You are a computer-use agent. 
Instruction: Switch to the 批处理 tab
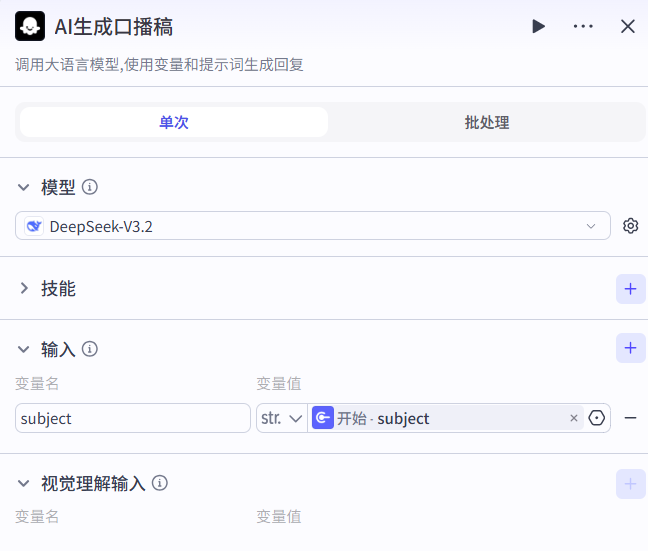(x=487, y=122)
